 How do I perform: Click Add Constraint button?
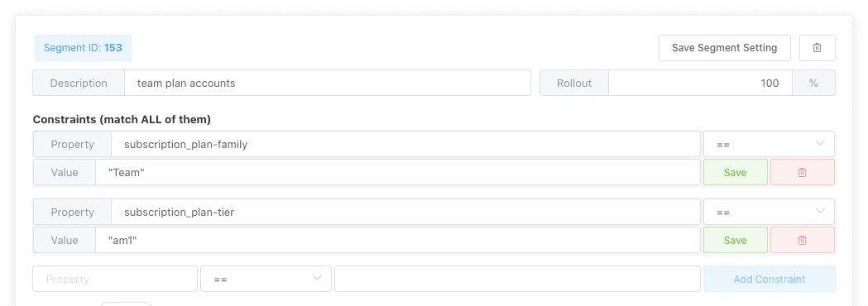[770, 279]
